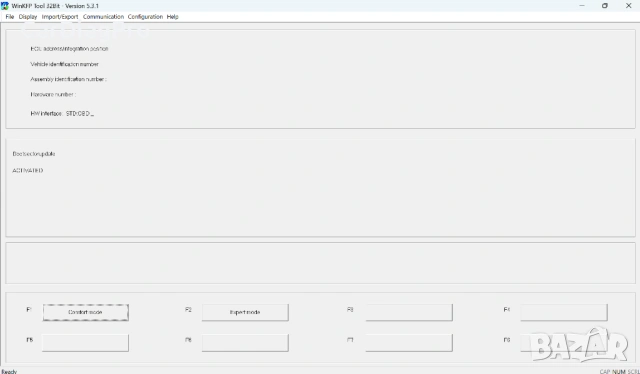Click the blank F5 button
Viewport: 640px width, 374px height.
click(x=85, y=343)
